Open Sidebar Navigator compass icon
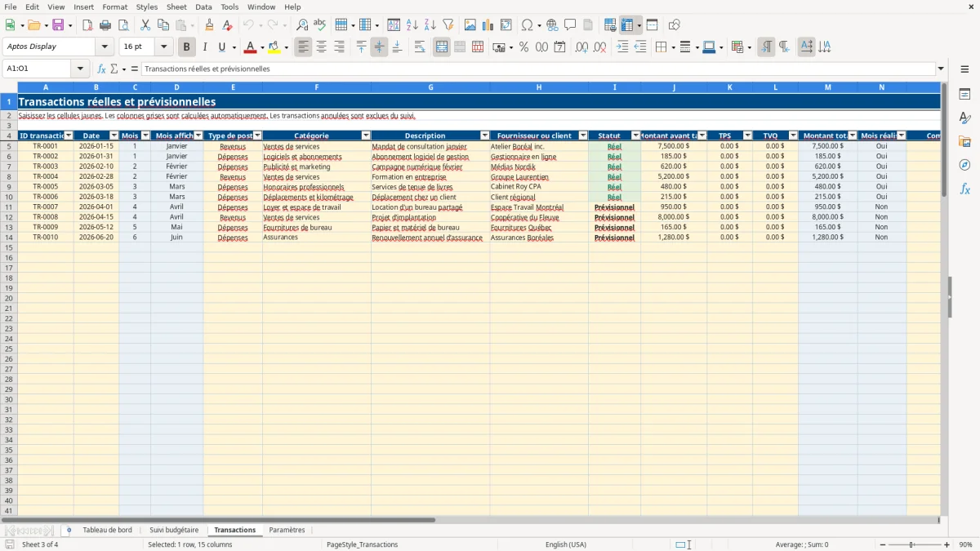 964,165
